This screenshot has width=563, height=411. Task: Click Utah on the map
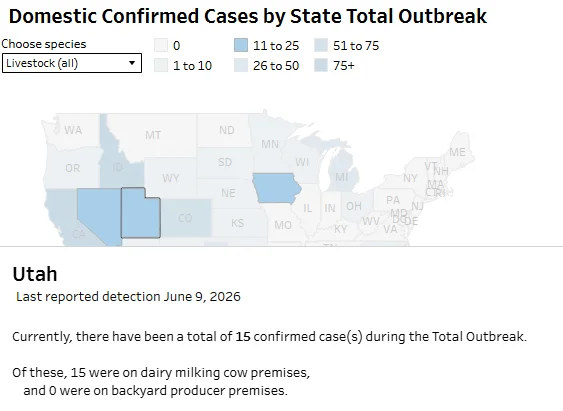tap(140, 217)
